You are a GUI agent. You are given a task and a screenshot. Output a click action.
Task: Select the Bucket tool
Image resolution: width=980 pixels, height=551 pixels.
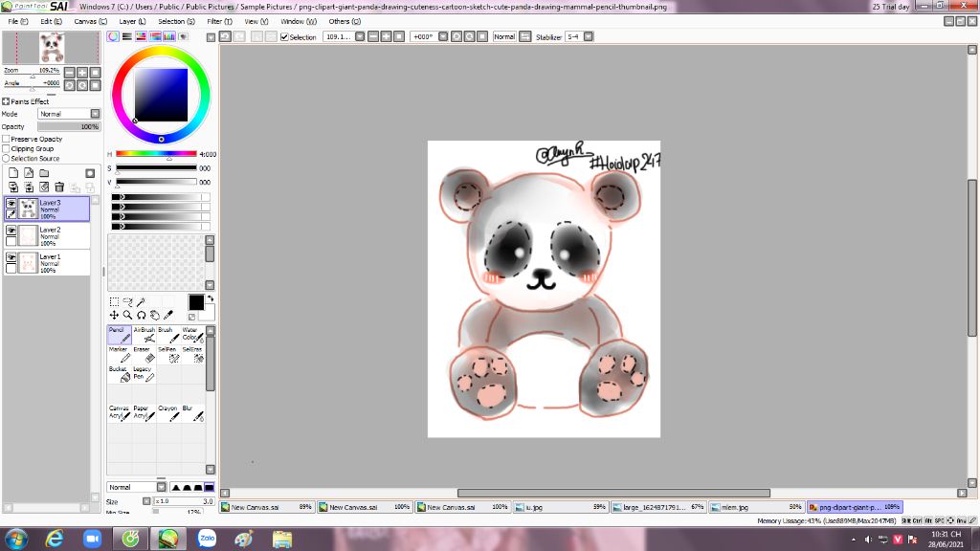pos(120,374)
